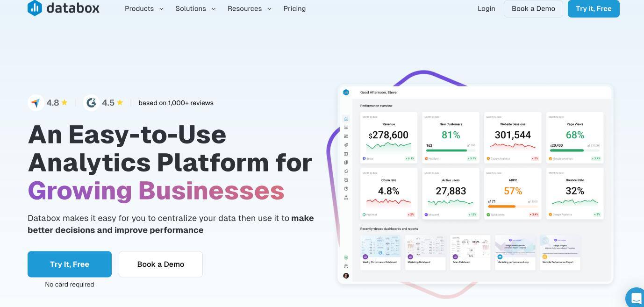Click the search icon in dashboard sidebar

(x=346, y=180)
